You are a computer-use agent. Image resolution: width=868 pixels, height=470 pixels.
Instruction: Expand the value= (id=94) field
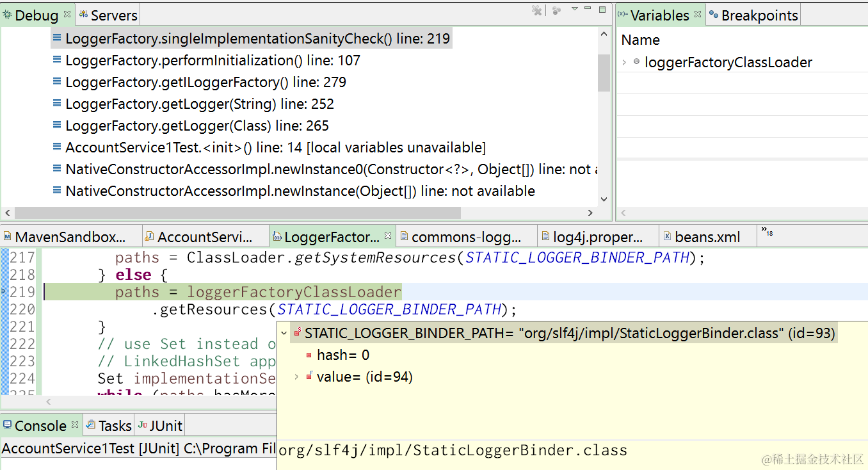click(296, 377)
